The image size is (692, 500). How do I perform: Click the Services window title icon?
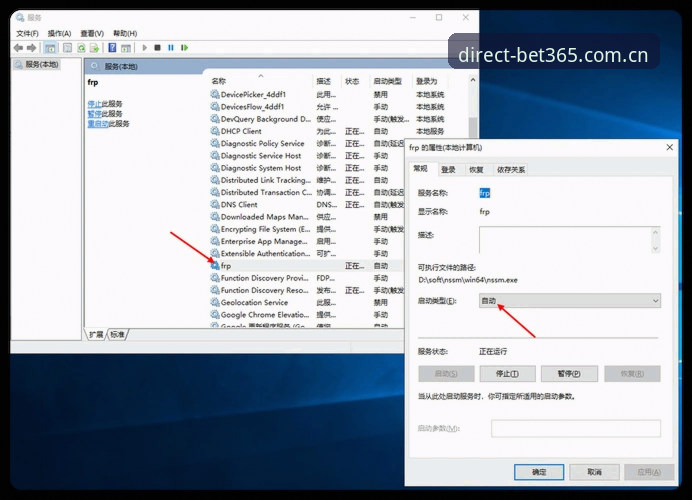[20, 18]
